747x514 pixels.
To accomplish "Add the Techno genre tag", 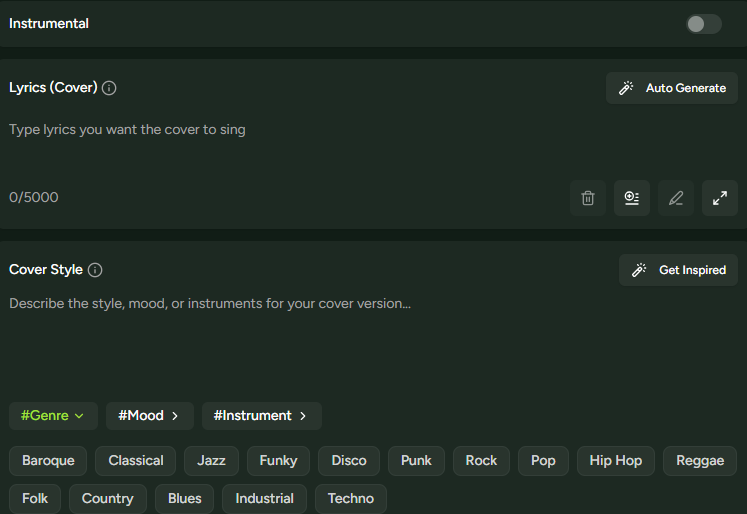I will (350, 499).
